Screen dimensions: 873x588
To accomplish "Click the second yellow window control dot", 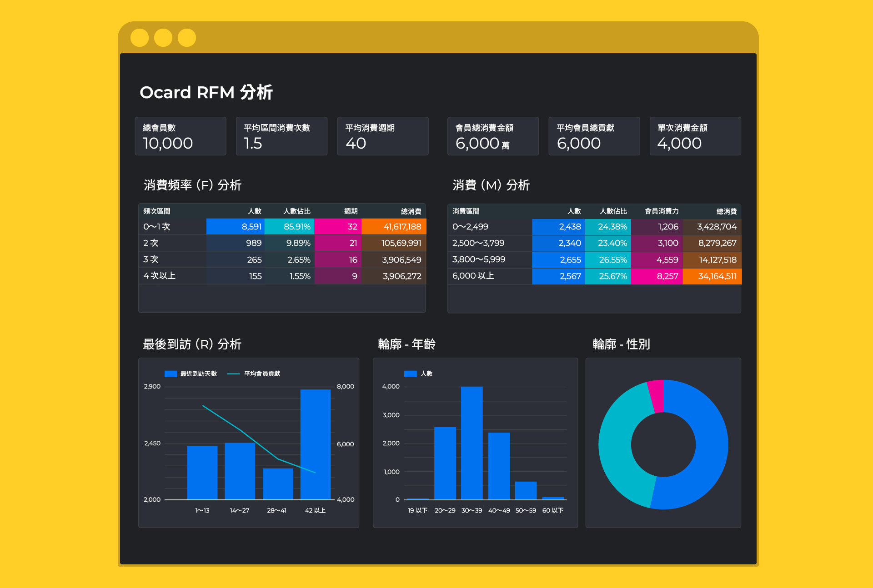I will 163,38.
